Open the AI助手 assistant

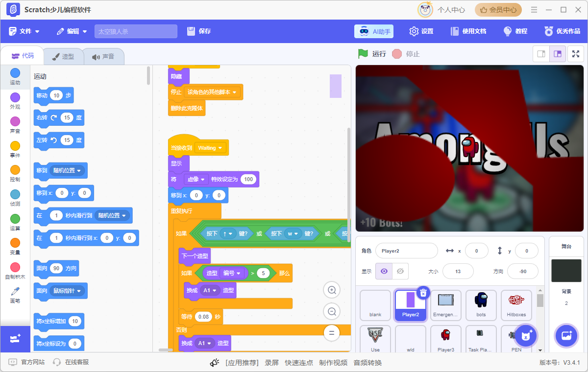[374, 31]
